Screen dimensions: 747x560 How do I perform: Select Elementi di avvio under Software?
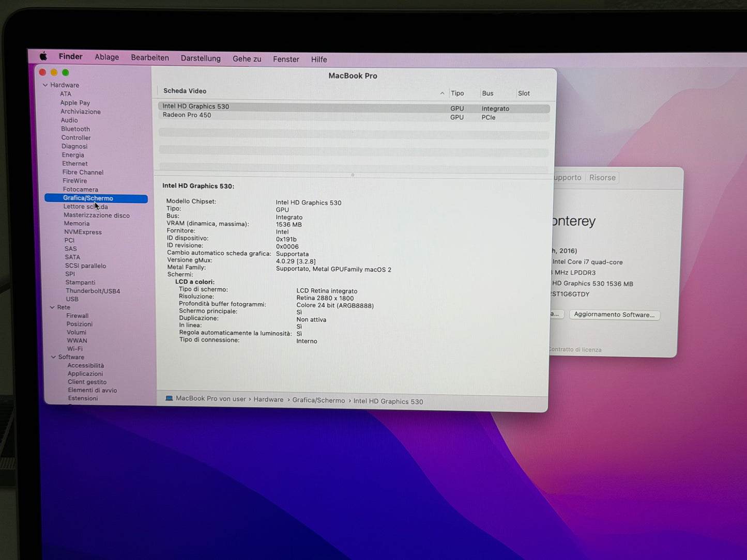pos(93,390)
